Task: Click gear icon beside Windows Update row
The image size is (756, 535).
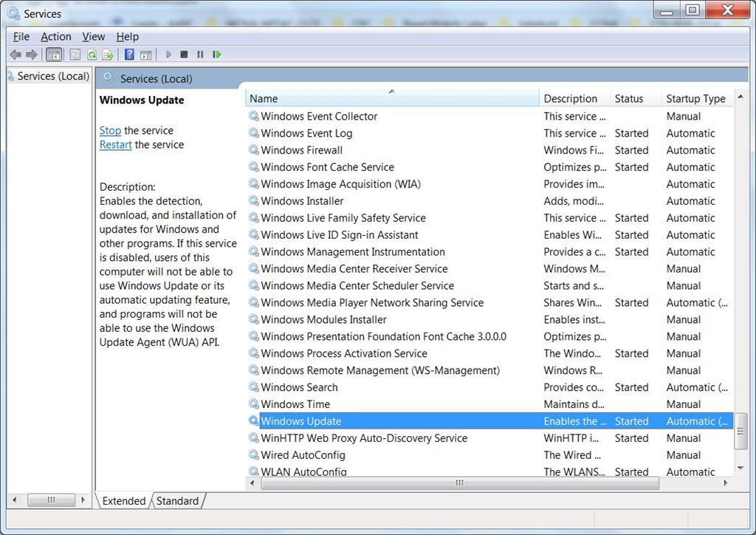Action: [x=254, y=420]
